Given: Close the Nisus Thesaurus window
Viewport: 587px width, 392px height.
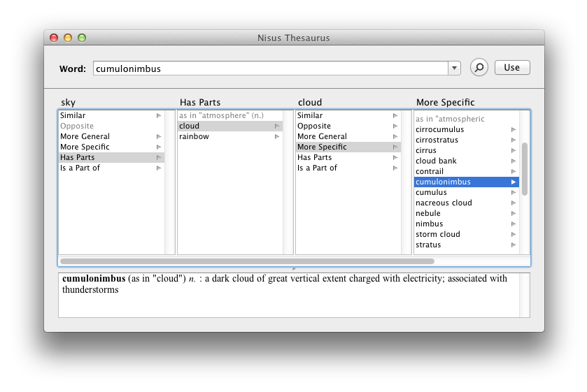Looking at the screenshot, I should point(54,38).
